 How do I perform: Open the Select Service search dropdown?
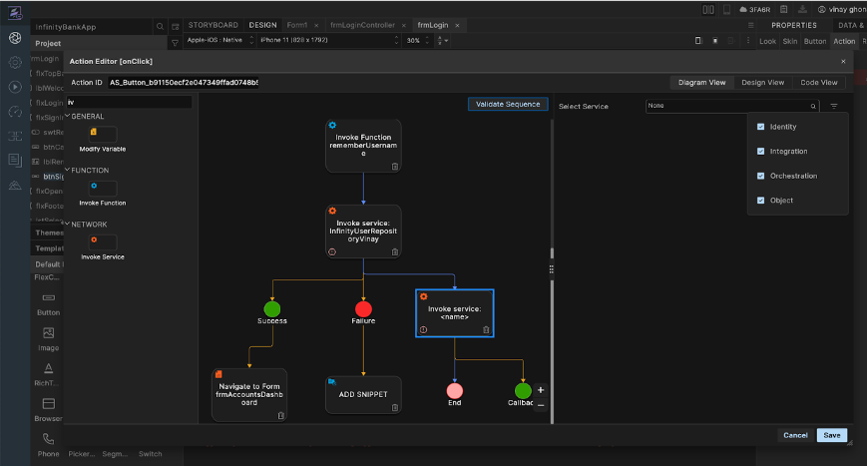pyautogui.click(x=731, y=106)
